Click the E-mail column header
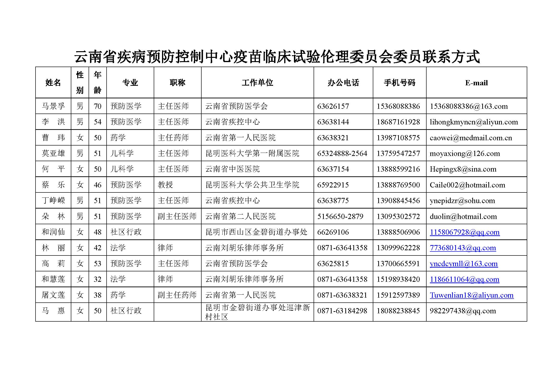This screenshot has width=554, height=392. (x=476, y=83)
